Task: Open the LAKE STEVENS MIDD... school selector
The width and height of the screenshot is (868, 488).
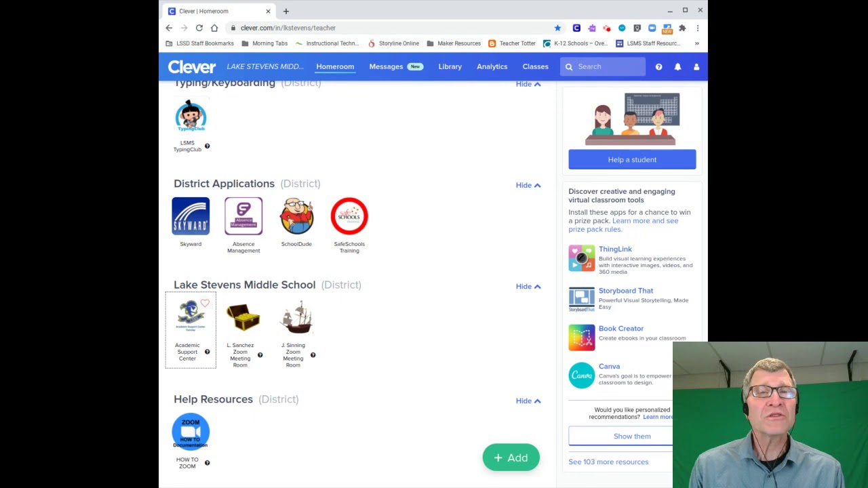Action: click(x=265, y=66)
